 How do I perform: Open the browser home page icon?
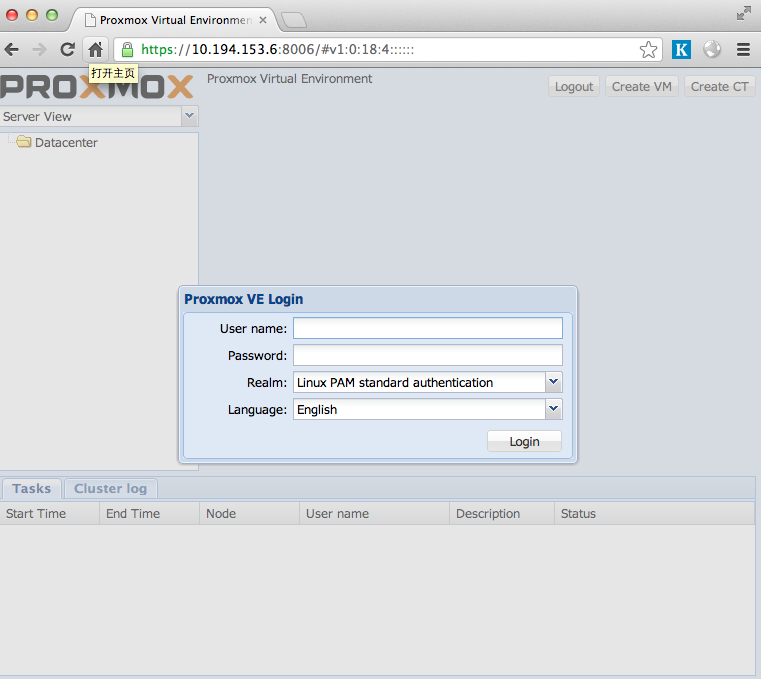96,50
